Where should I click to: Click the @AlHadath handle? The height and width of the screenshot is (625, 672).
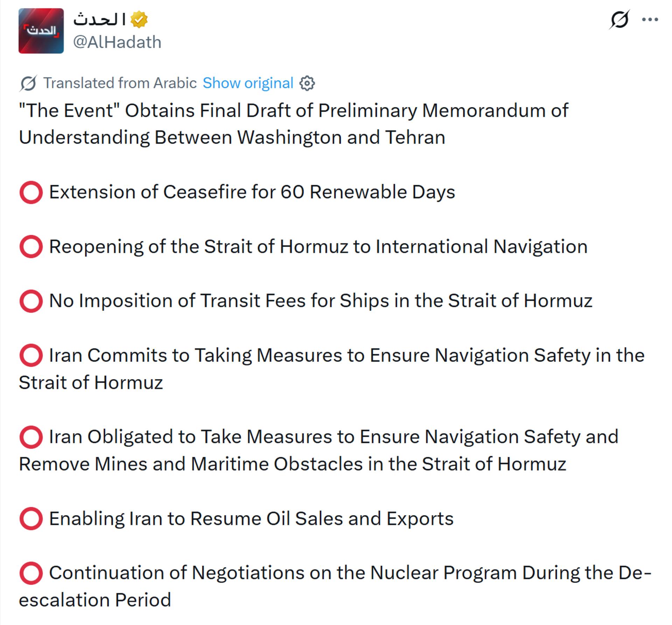(117, 42)
